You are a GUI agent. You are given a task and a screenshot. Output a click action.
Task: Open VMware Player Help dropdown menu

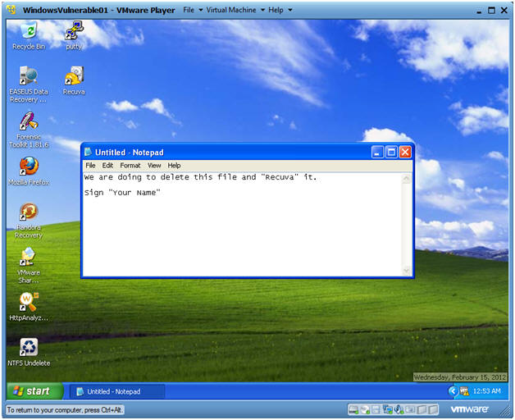click(x=280, y=10)
